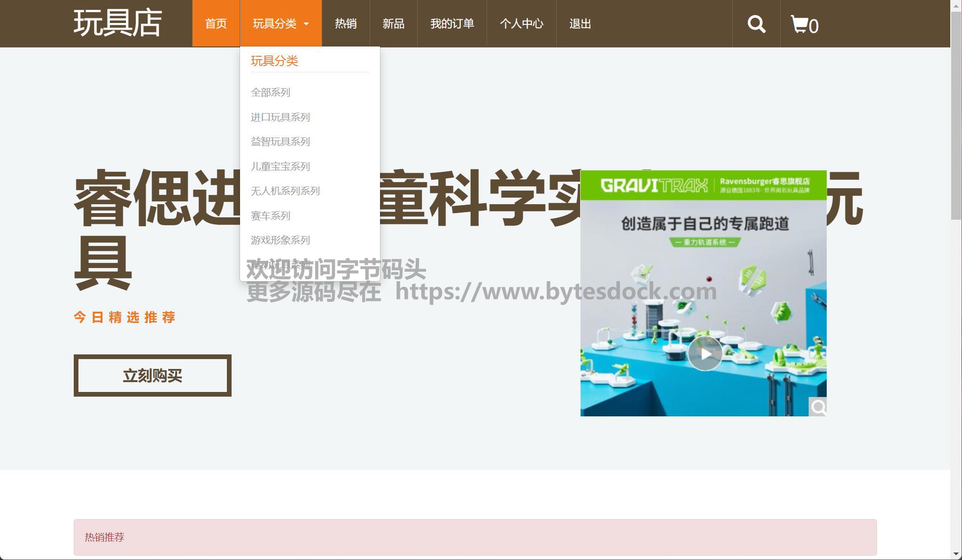
Task: Choose 进口玩具系列 category
Action: coord(280,117)
